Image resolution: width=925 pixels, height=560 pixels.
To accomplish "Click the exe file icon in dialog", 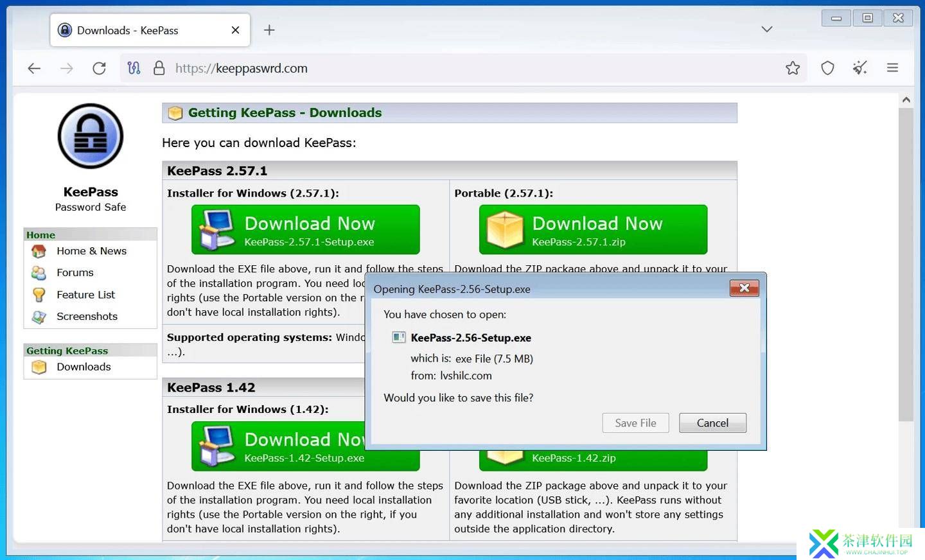I will pyautogui.click(x=399, y=337).
